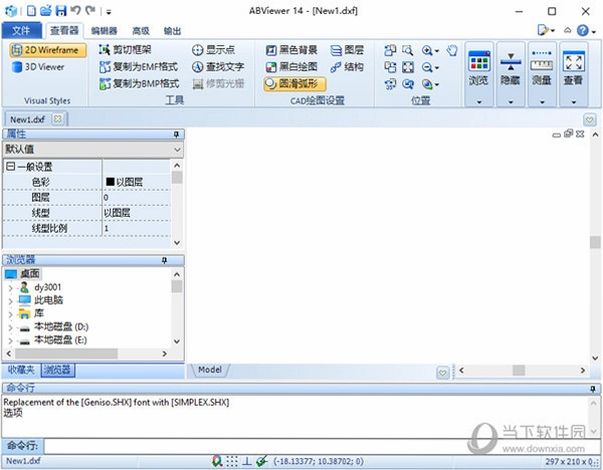Switch to the 高级 advanced tab
This screenshot has height=470, width=603.
(x=140, y=31)
